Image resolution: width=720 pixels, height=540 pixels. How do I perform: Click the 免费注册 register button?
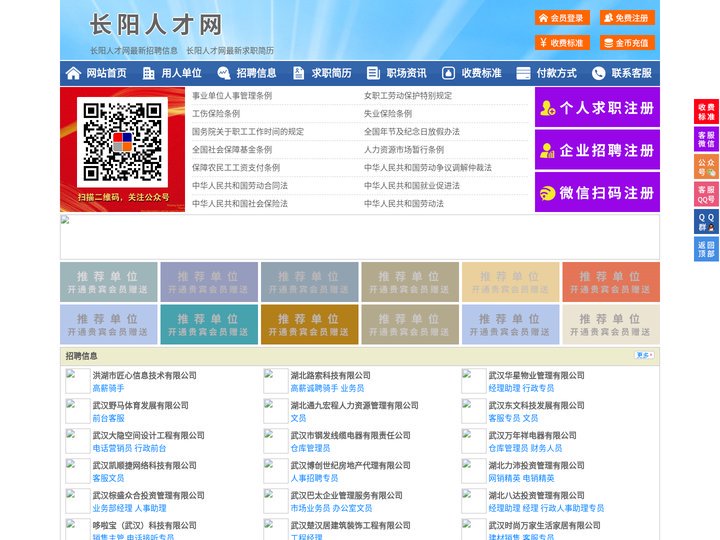tap(627, 18)
